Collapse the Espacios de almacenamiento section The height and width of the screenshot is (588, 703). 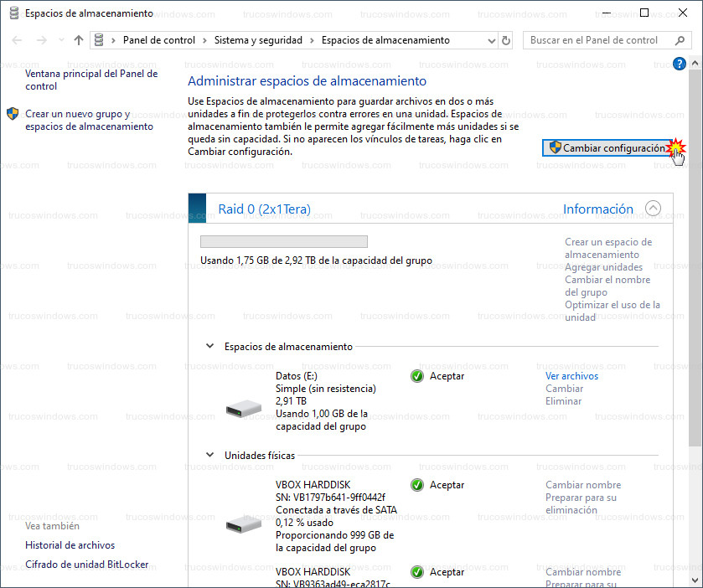[209, 346]
